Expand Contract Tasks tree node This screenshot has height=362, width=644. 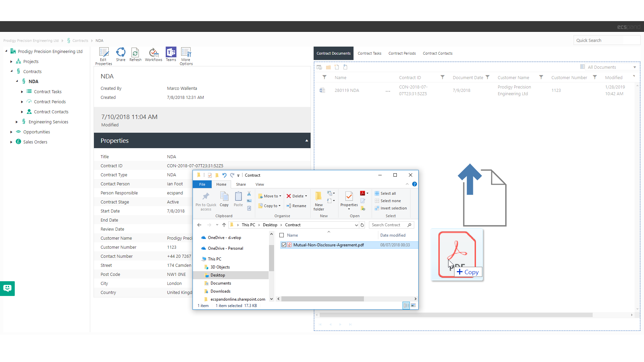(22, 92)
